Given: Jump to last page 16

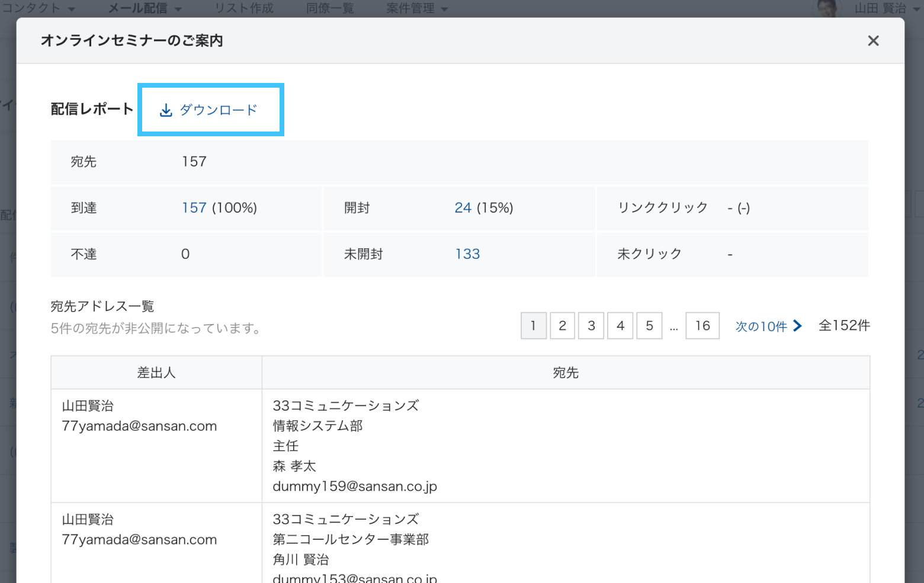Looking at the screenshot, I should (702, 326).
